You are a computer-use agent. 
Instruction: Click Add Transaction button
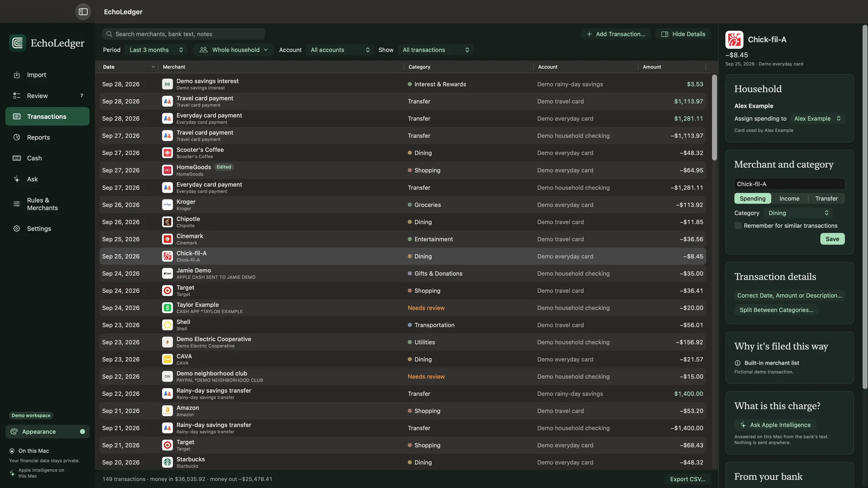pos(615,34)
